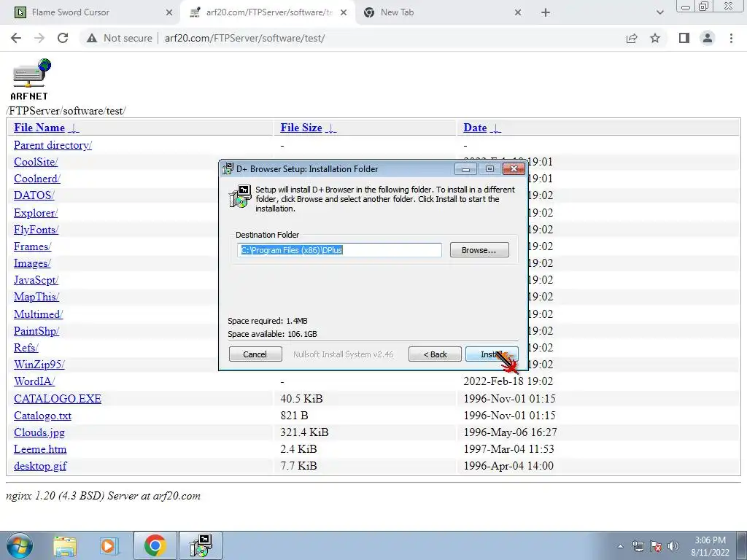Reload the current page
The height and width of the screenshot is (560, 747).
click(x=63, y=38)
